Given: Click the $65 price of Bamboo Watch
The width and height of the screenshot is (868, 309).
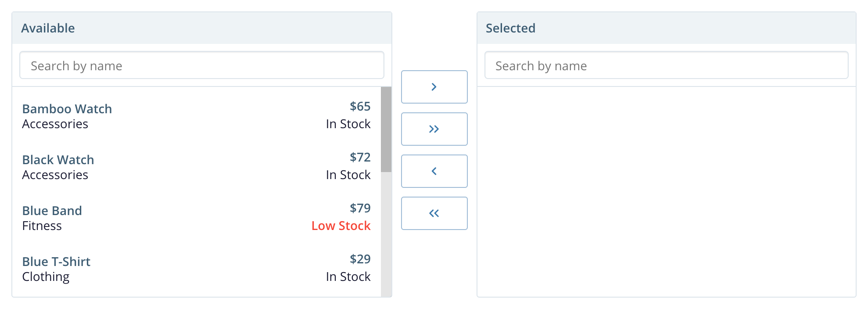Looking at the screenshot, I should point(360,106).
